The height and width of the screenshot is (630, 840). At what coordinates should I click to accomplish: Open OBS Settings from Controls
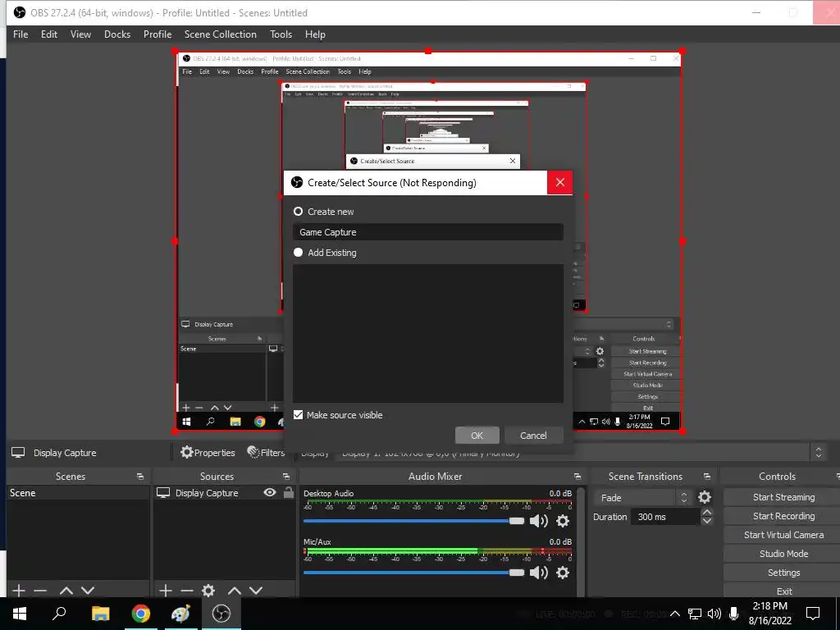(x=783, y=573)
